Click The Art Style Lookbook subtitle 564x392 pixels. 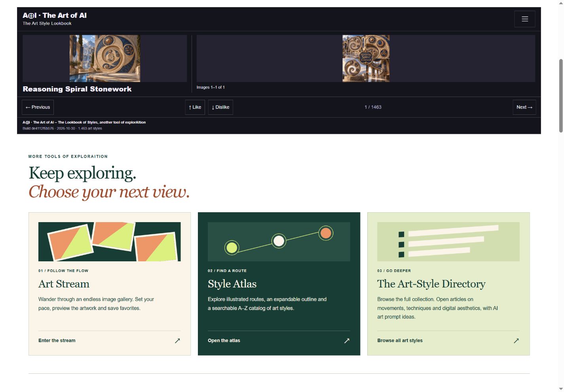click(47, 23)
